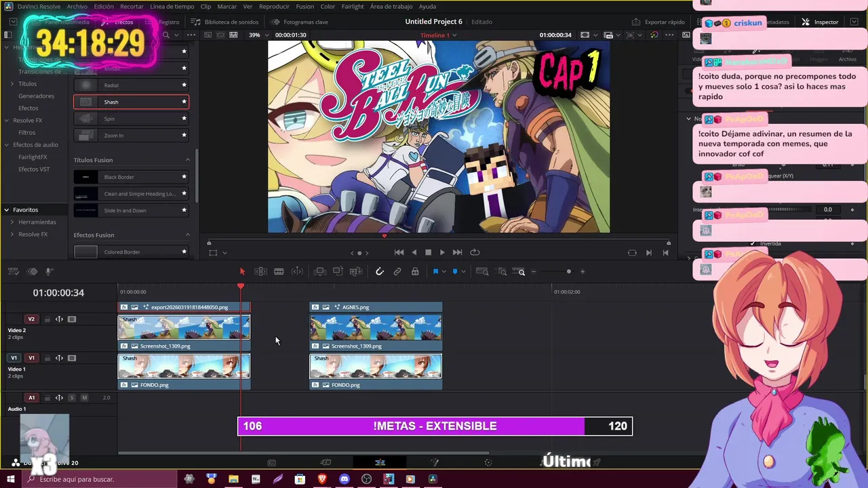Select the Blade Edit Mode tool
This screenshot has width=868, height=488.
click(x=279, y=271)
